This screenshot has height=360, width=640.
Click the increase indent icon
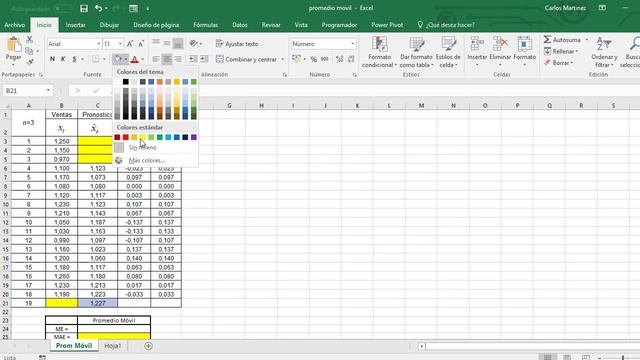pyautogui.click(x=204, y=60)
